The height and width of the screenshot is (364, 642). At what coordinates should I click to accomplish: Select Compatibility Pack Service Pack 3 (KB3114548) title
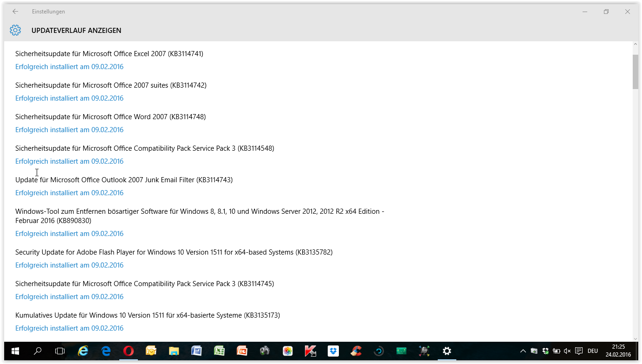145,148
